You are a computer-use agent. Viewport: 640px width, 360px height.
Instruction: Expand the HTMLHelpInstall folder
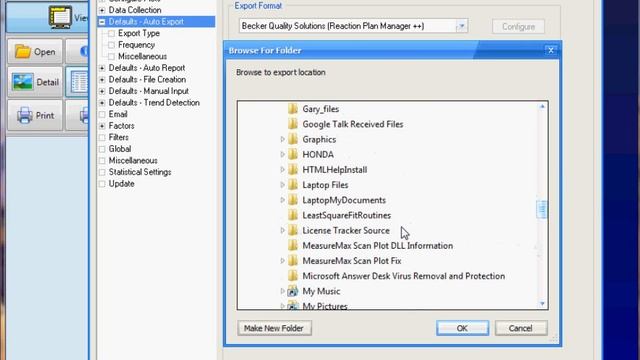click(282, 169)
